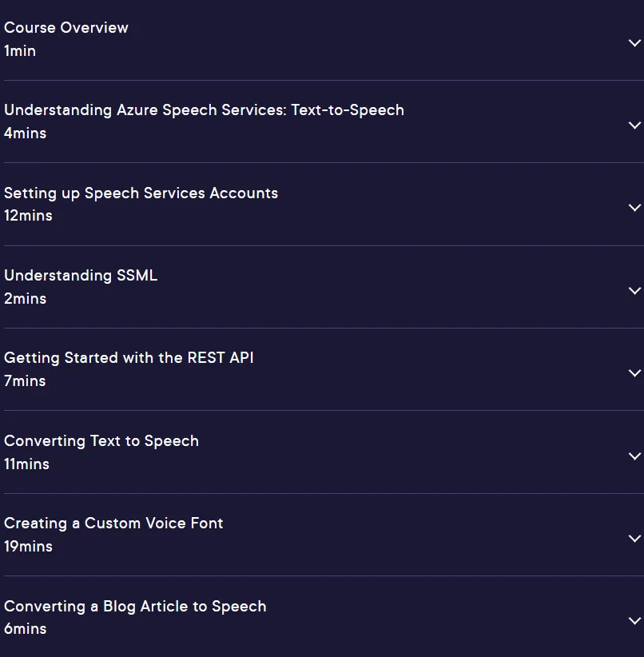Expand the Text-to-Speech module chevron
This screenshot has height=657, width=644.
(x=634, y=125)
